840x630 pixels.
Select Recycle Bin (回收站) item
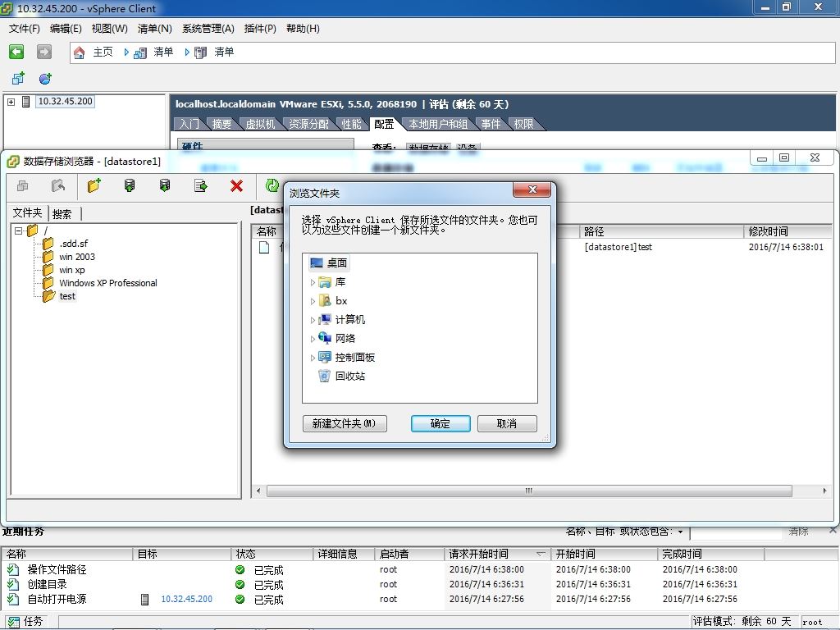[x=349, y=376]
